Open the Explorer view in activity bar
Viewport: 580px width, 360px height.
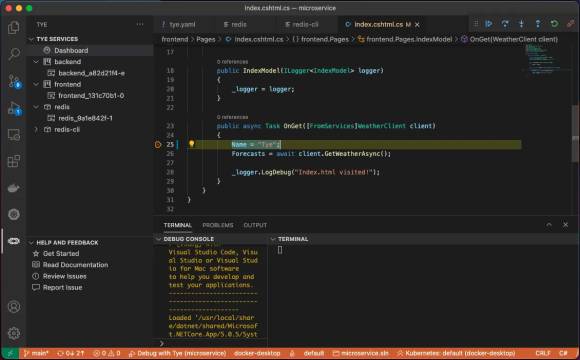tap(14, 27)
